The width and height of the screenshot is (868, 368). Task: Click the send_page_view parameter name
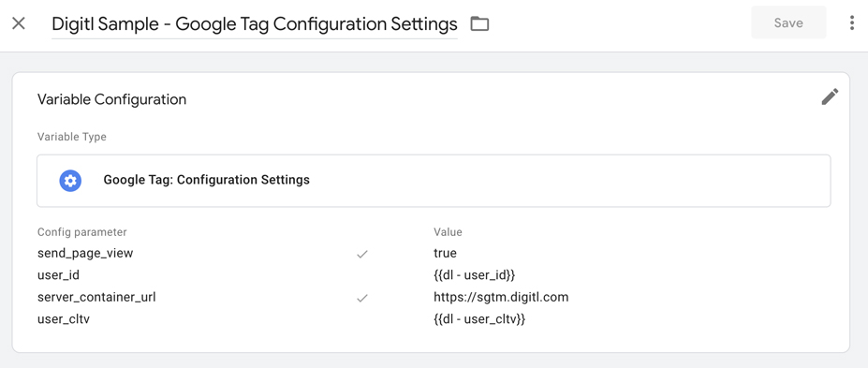coord(85,254)
